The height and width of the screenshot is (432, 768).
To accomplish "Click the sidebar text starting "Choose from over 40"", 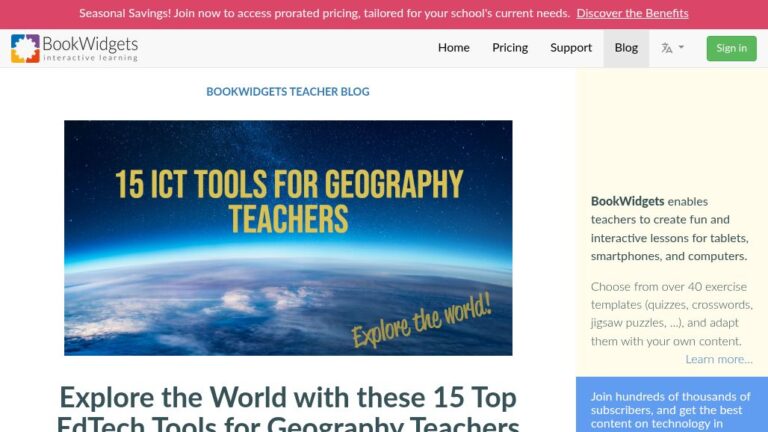I will tap(672, 314).
